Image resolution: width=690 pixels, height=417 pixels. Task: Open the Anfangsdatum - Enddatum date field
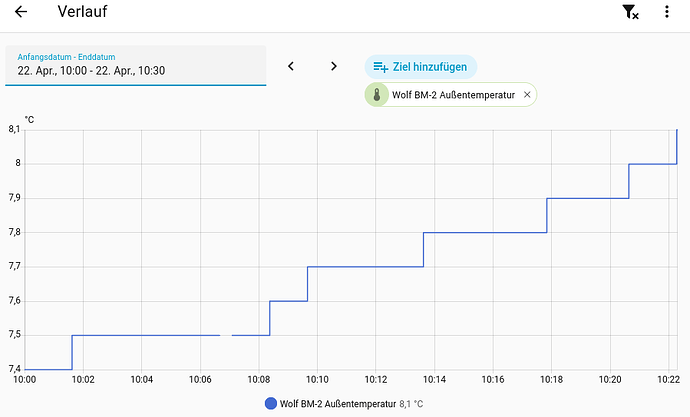coord(136,65)
